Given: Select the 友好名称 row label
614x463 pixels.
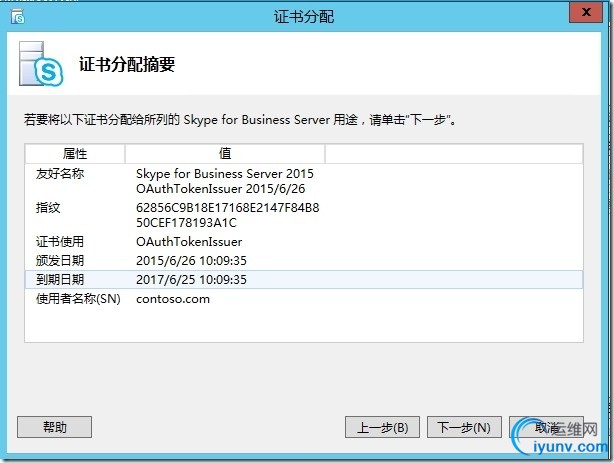Looking at the screenshot, I should [x=60, y=174].
